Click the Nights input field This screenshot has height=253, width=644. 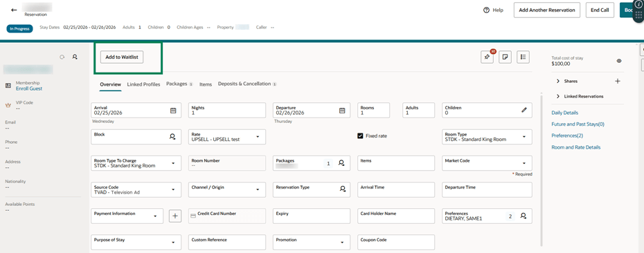pos(227,111)
